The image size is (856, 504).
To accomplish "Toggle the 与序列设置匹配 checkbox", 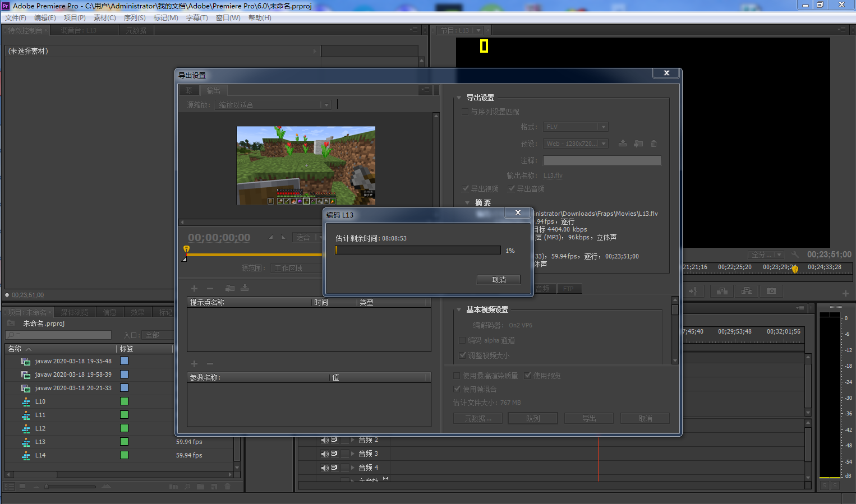I will [x=464, y=112].
